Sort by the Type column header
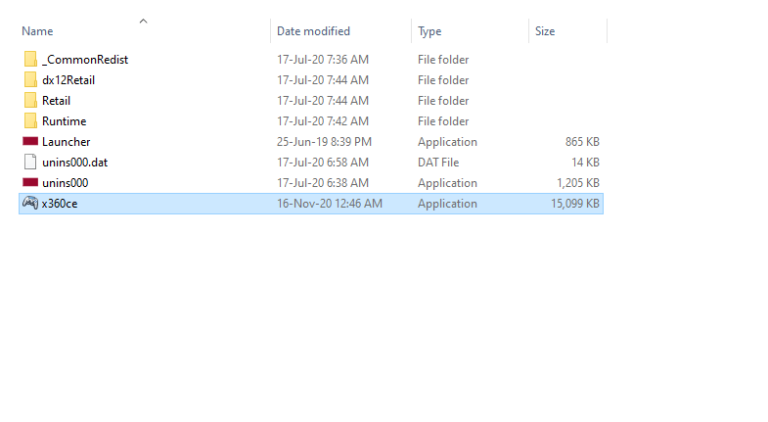Screen dimensions: 768x422 [430, 31]
